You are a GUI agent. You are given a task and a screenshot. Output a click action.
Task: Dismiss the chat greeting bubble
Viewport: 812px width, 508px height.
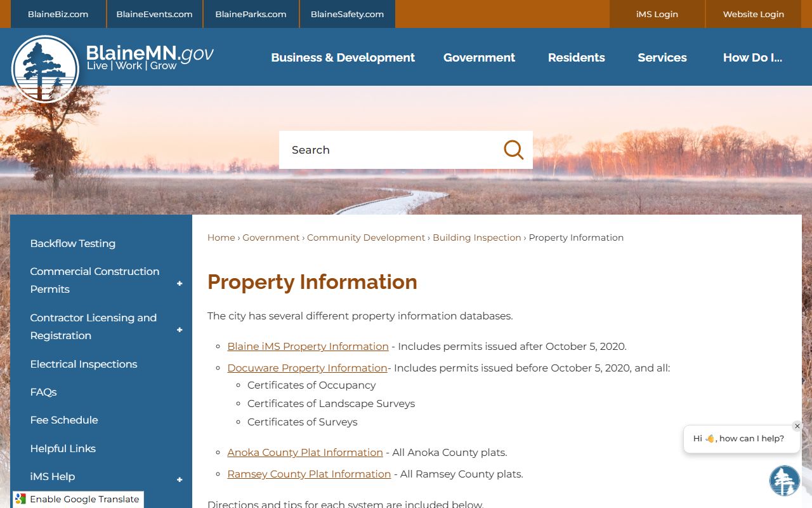(x=797, y=426)
